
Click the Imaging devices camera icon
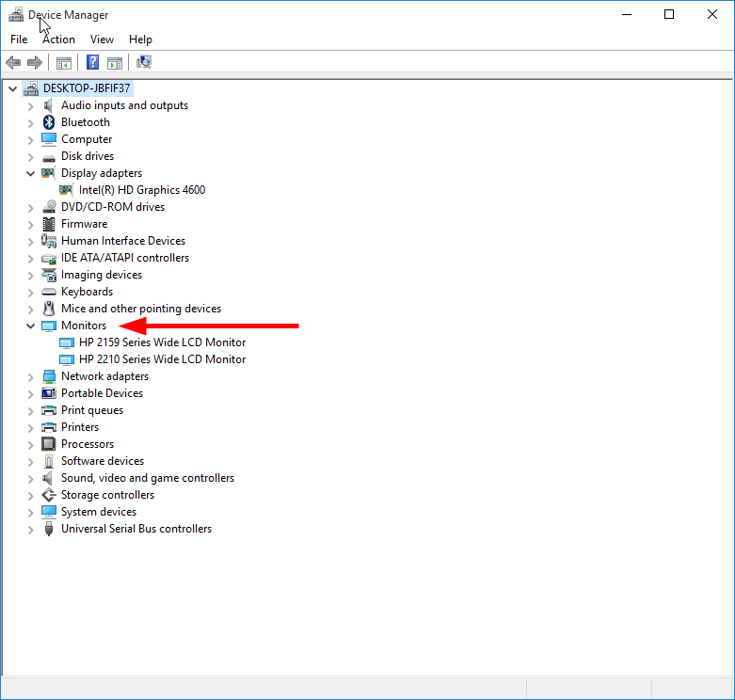pyautogui.click(x=49, y=275)
